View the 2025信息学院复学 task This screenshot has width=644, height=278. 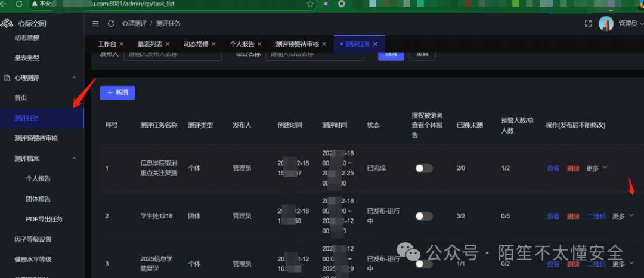point(553,264)
